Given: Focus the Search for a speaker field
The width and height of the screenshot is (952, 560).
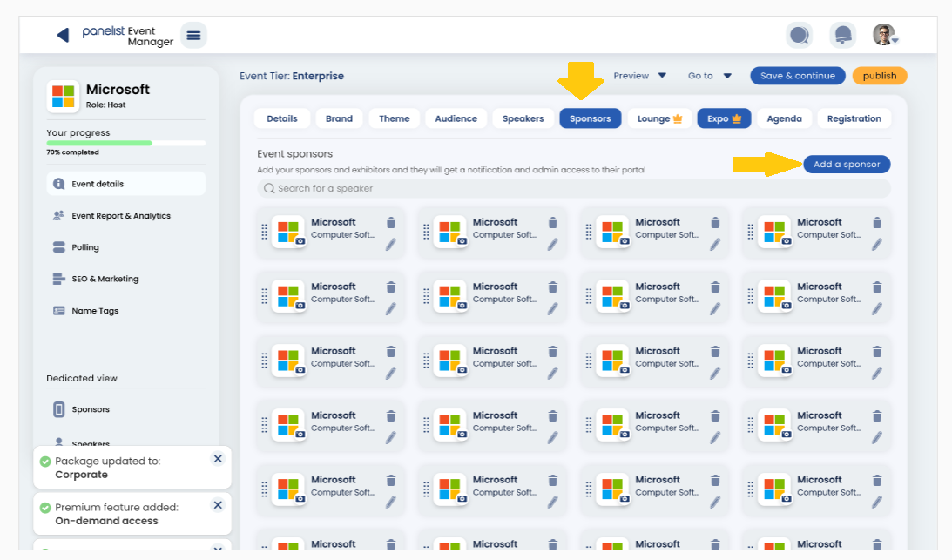Looking at the screenshot, I should 574,188.
